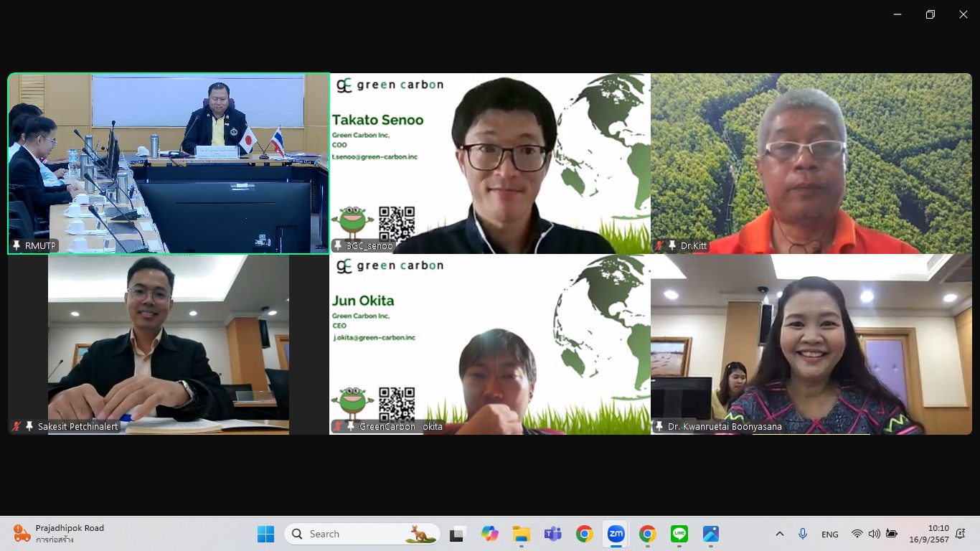980x551 pixels.
Task: Open File Explorer from the taskbar
Action: pos(521,534)
